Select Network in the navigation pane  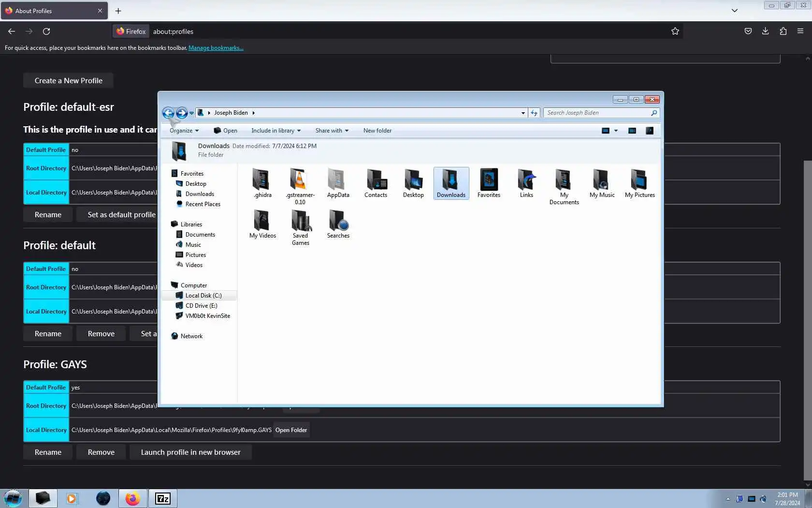coord(191,336)
